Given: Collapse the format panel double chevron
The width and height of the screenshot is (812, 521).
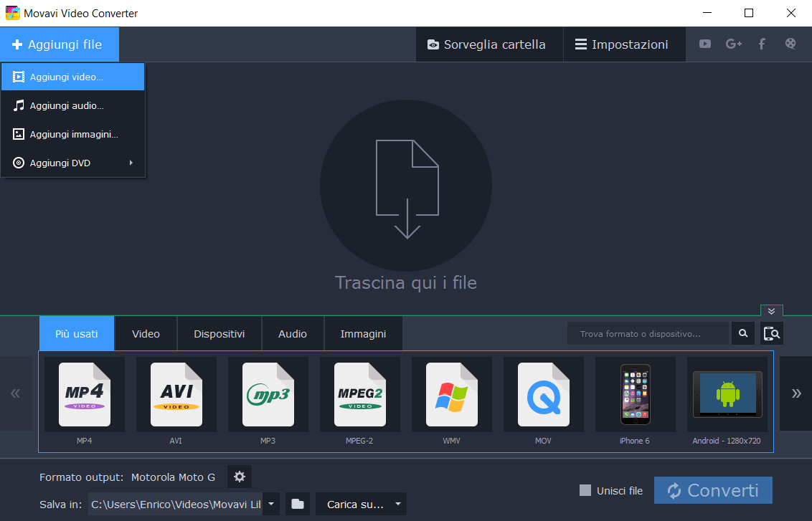Looking at the screenshot, I should [771, 310].
